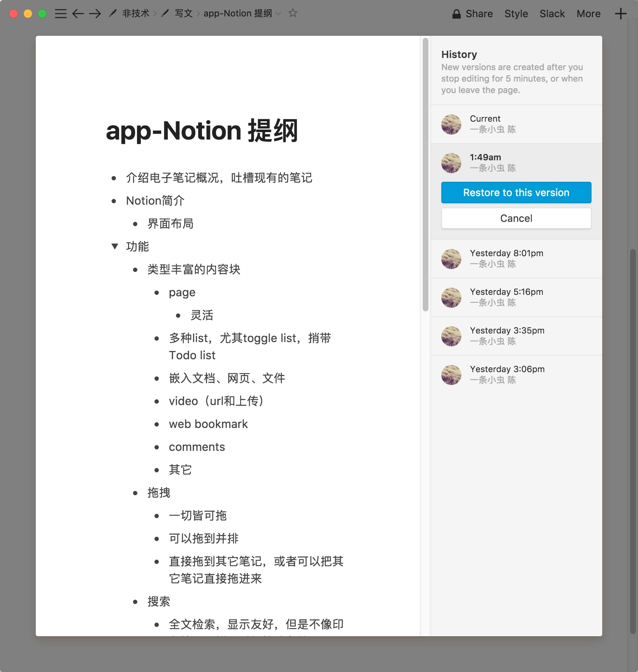Select the Yesterday 3:06pm version
The width and height of the screenshot is (638, 672).
[516, 375]
